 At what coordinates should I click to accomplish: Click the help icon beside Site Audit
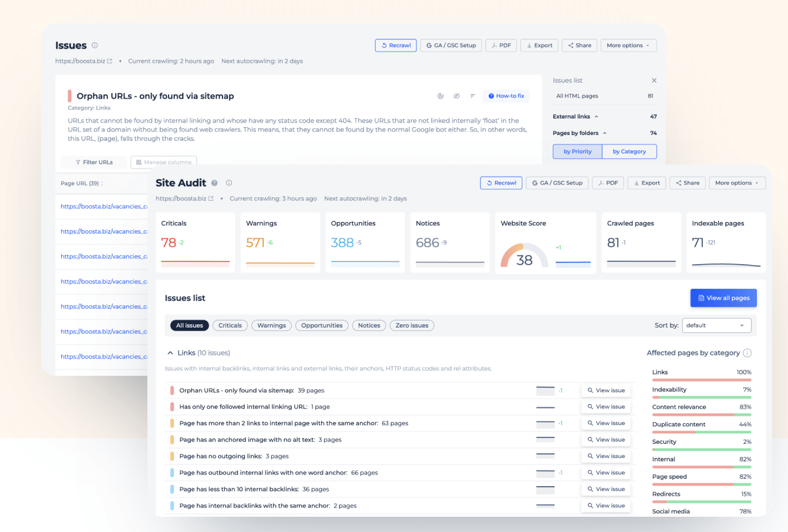tap(214, 183)
